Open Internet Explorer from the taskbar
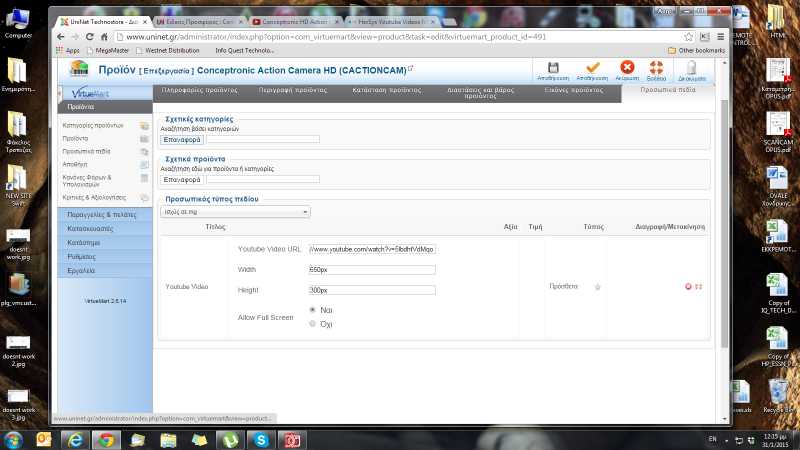Image resolution: width=800 pixels, height=450 pixels. (75, 440)
